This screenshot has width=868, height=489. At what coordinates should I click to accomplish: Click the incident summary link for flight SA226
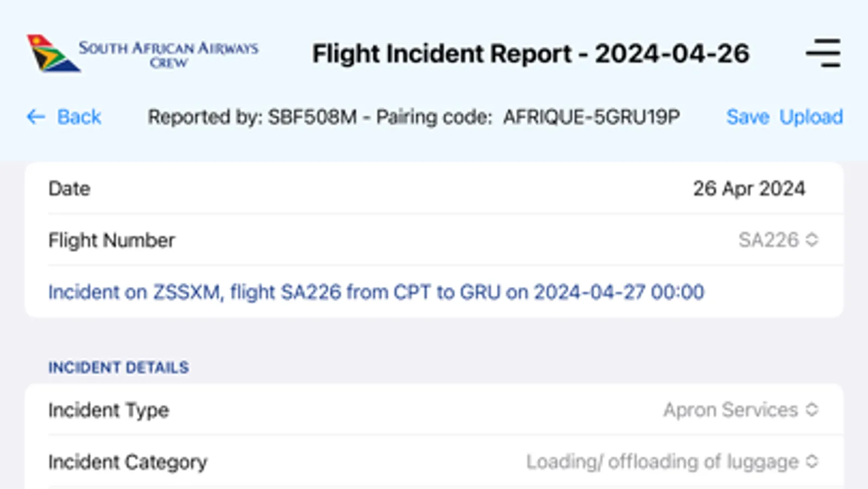[x=376, y=292]
